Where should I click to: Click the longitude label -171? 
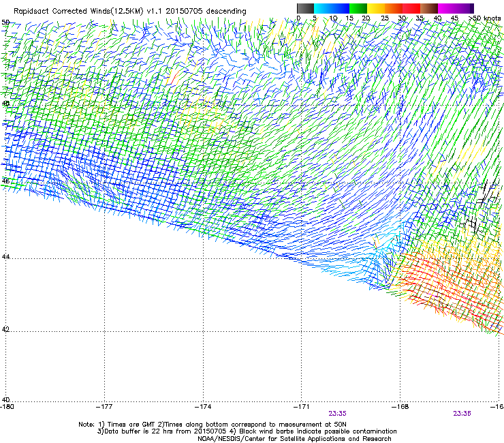click(x=302, y=407)
